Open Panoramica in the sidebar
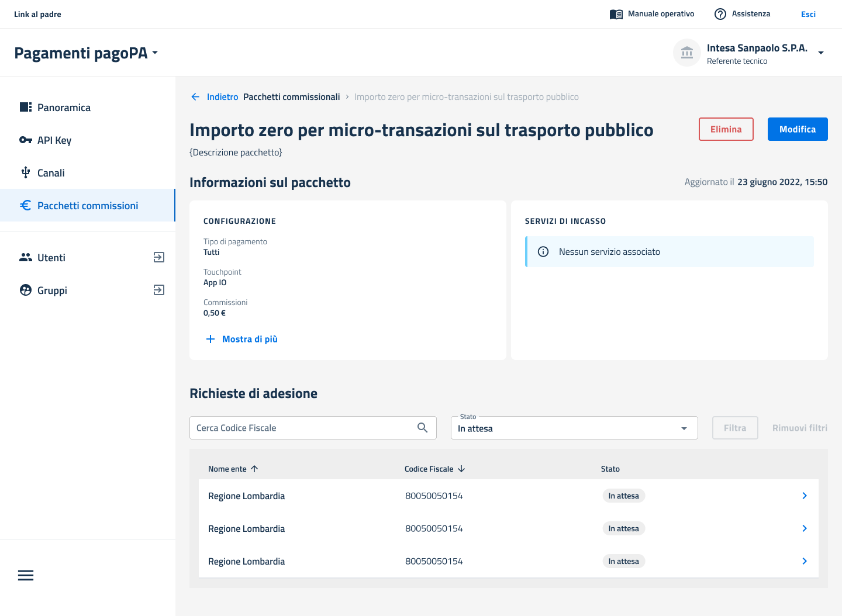 [64, 108]
